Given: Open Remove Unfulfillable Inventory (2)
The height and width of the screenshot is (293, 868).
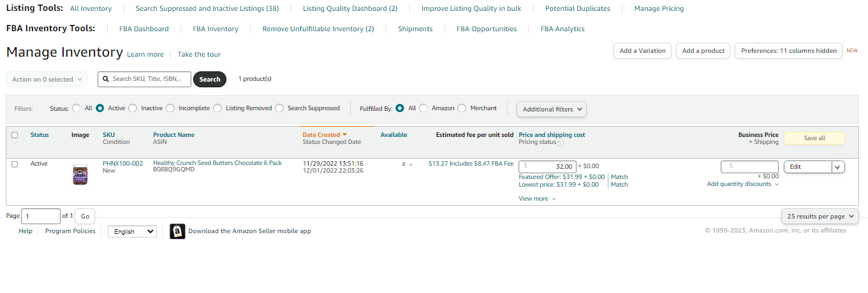Looking at the screenshot, I should click(318, 29).
